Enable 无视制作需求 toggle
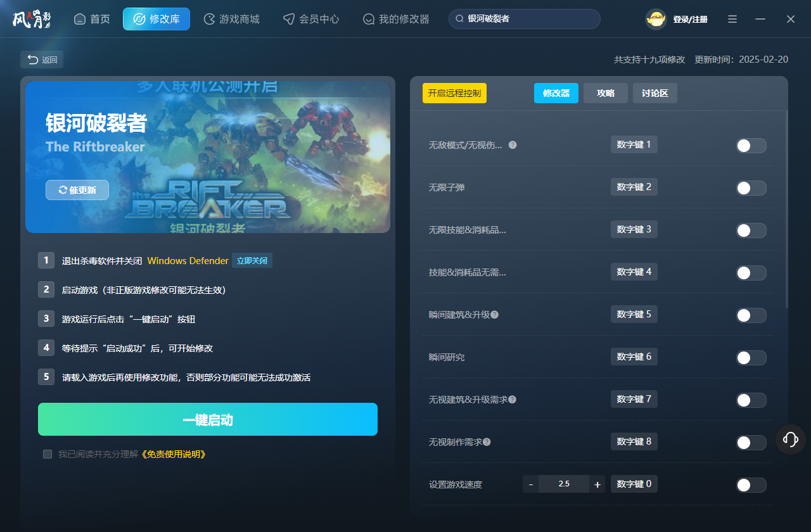Viewport: 811px width, 532px height. [x=751, y=443]
